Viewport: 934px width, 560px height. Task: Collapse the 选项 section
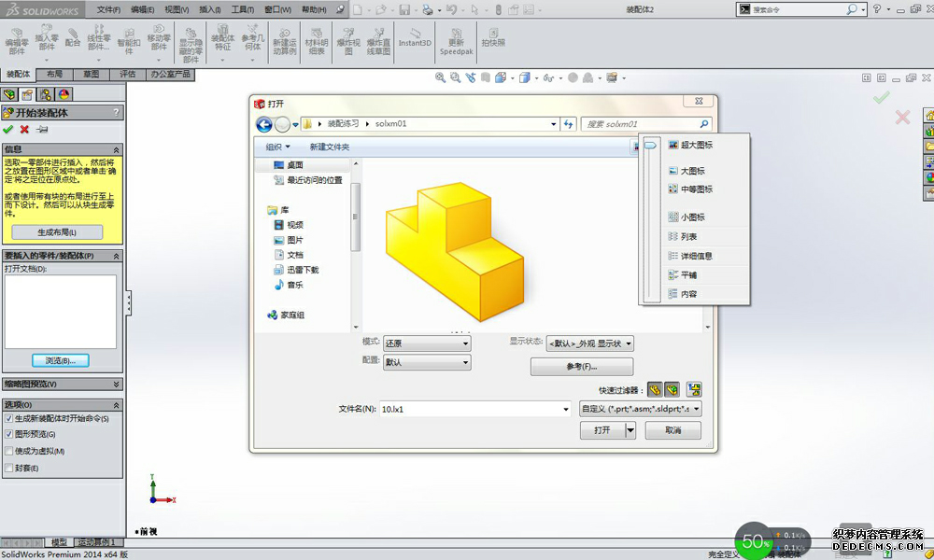(116, 405)
